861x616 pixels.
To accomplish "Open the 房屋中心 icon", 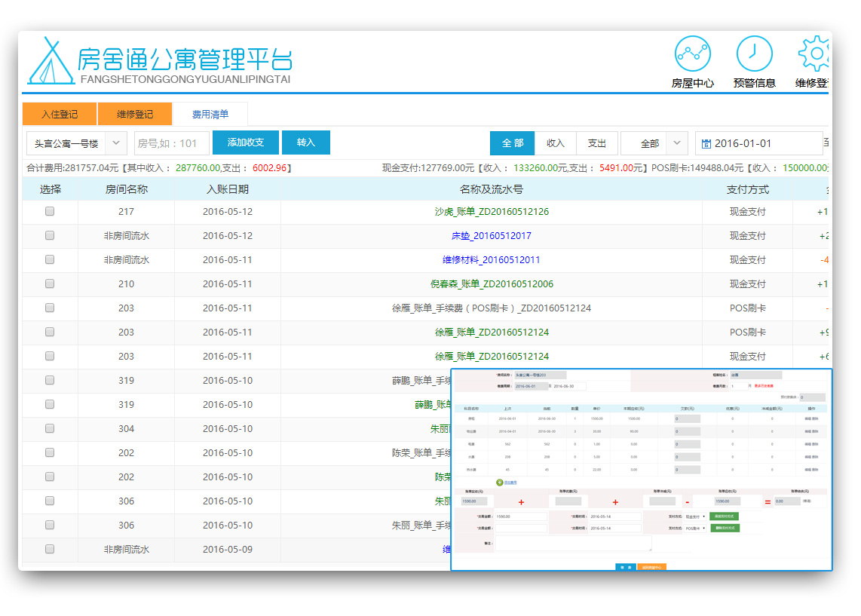I will tap(692, 54).
